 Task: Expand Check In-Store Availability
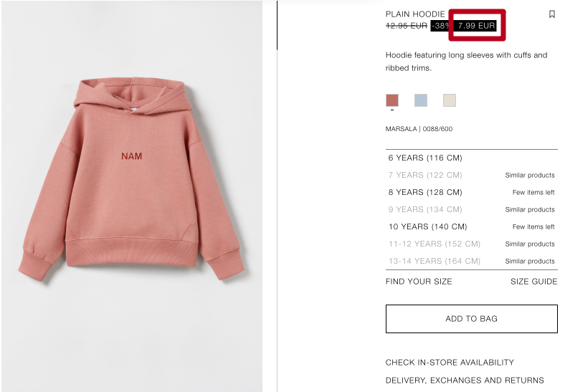coord(450,363)
